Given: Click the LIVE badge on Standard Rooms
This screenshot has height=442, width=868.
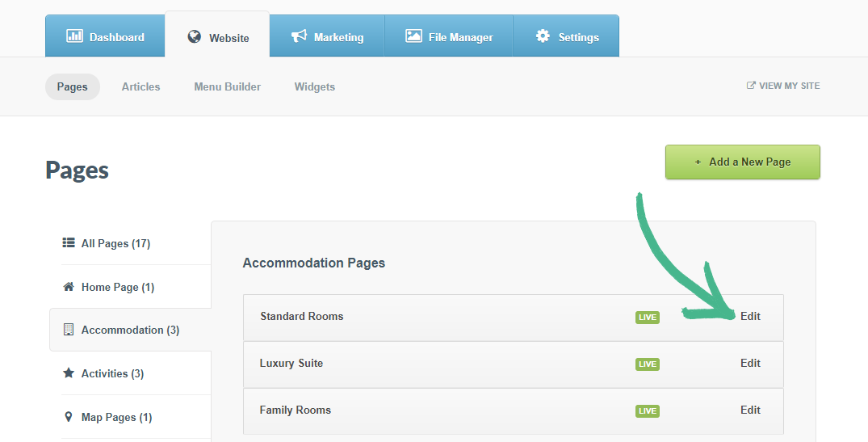Looking at the screenshot, I should point(647,318).
